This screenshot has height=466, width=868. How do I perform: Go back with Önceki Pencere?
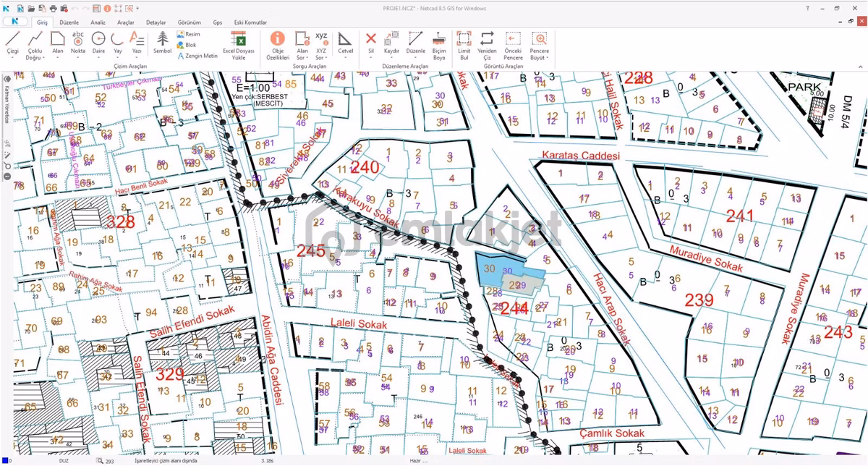[x=514, y=45]
